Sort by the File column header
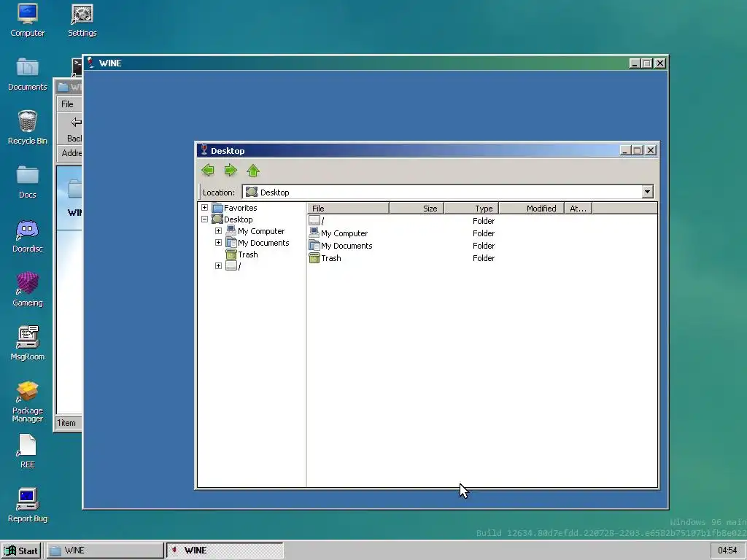This screenshot has height=560, width=747. coord(348,208)
